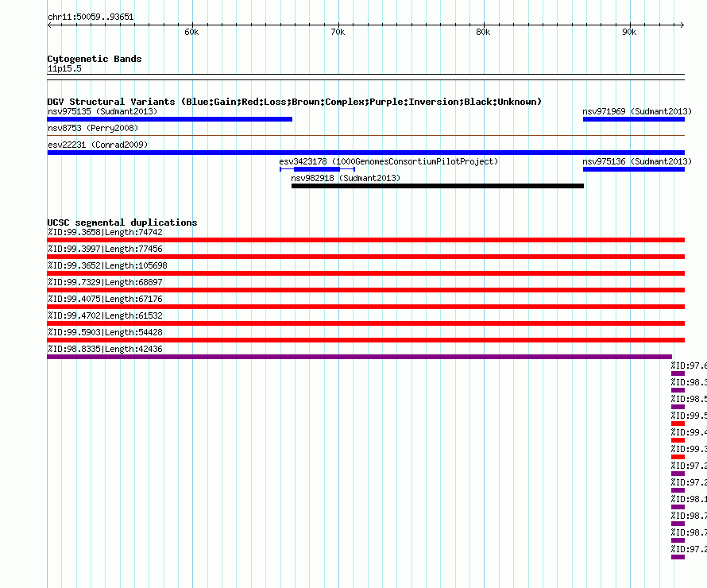Click the esv3423178 1000GenomesConsortiumPilotProject label

pyautogui.click(x=388, y=161)
